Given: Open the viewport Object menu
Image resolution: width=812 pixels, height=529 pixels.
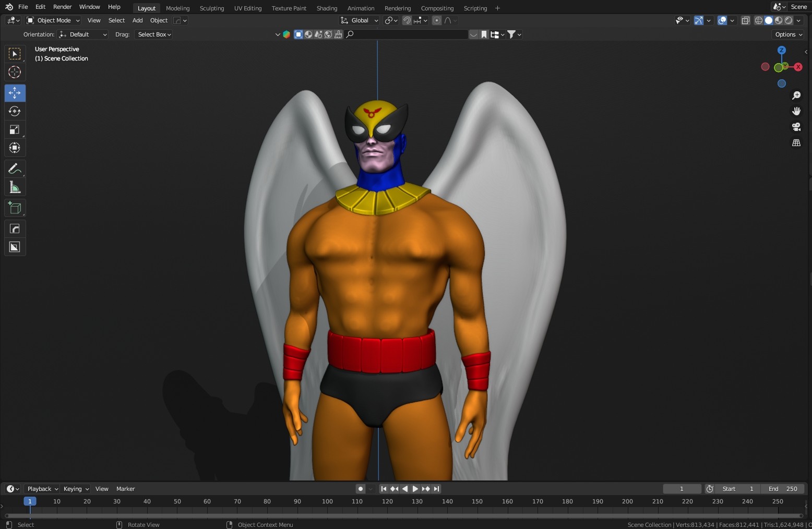Looking at the screenshot, I should click(x=159, y=20).
